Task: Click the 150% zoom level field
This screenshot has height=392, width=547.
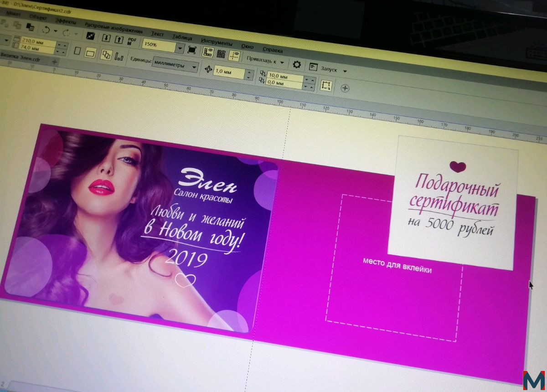Action: [x=158, y=45]
